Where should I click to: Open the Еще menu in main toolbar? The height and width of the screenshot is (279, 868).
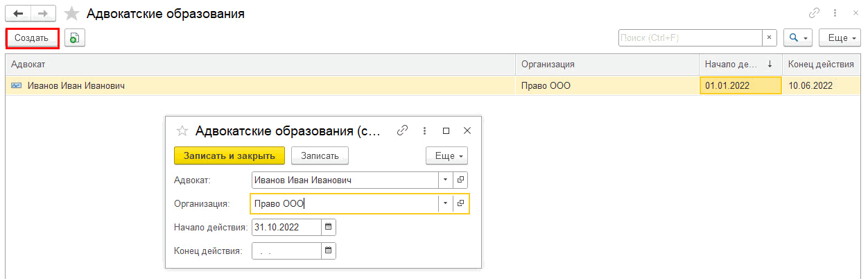click(x=840, y=38)
